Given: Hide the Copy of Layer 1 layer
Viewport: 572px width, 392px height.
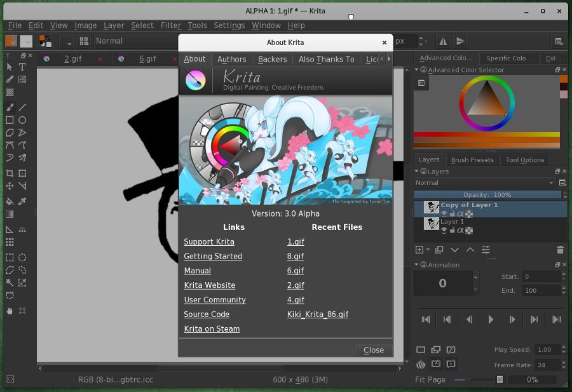Looking at the screenshot, I should [444, 213].
